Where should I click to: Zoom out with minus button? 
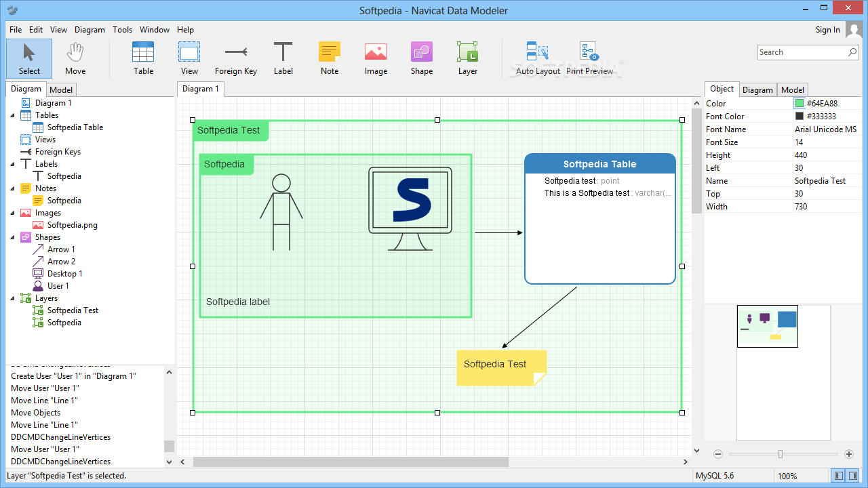[x=718, y=454]
